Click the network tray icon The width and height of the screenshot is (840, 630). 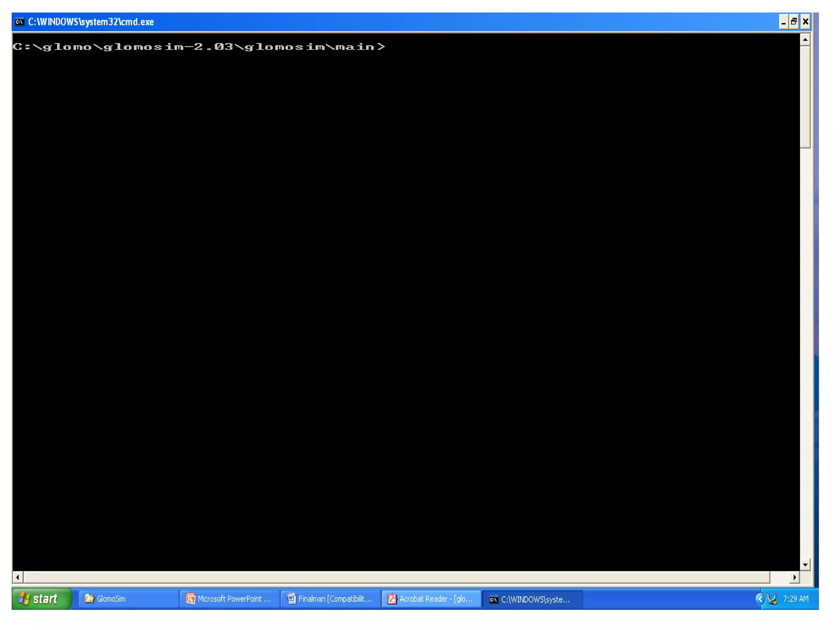pyautogui.click(x=772, y=599)
